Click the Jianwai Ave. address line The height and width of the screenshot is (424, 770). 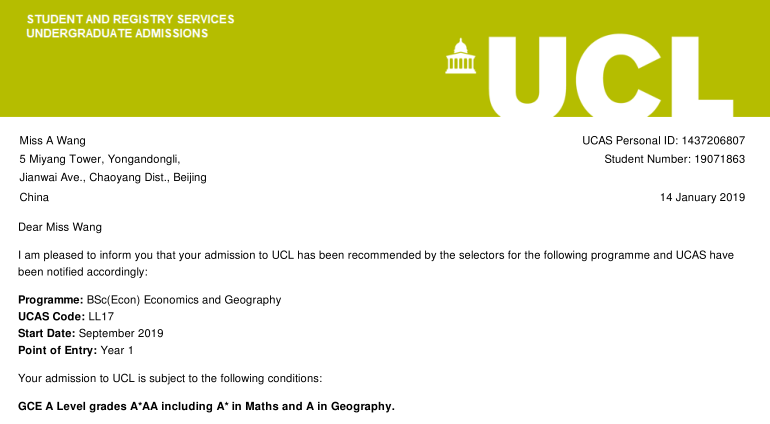113,178
